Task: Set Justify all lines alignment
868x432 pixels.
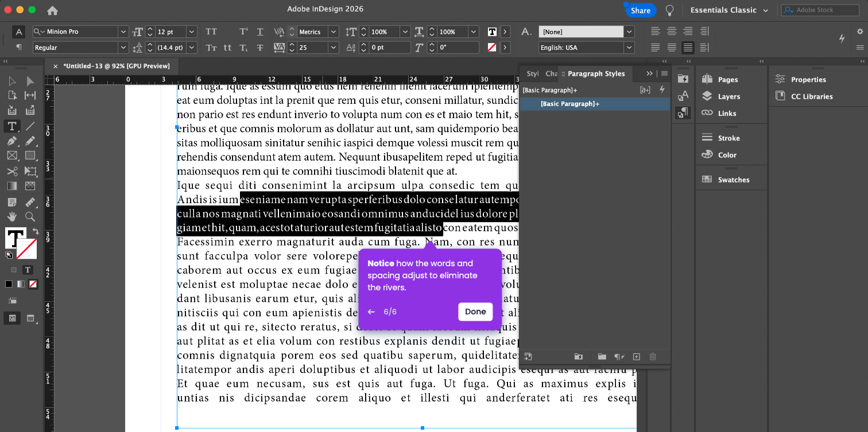Action: pyautogui.click(x=688, y=47)
